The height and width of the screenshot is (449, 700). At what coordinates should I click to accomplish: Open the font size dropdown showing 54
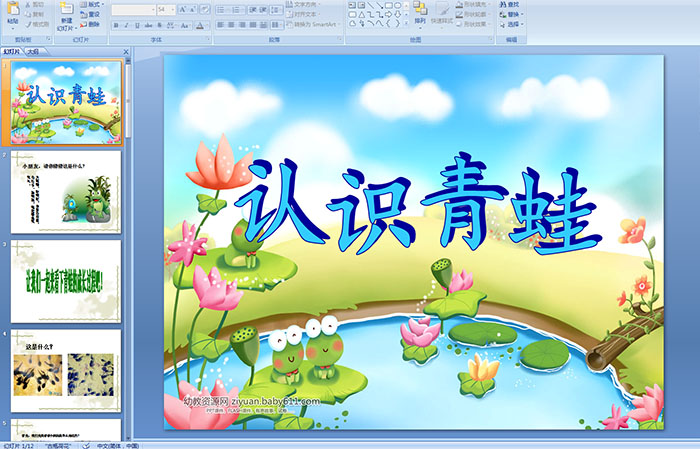click(164, 9)
